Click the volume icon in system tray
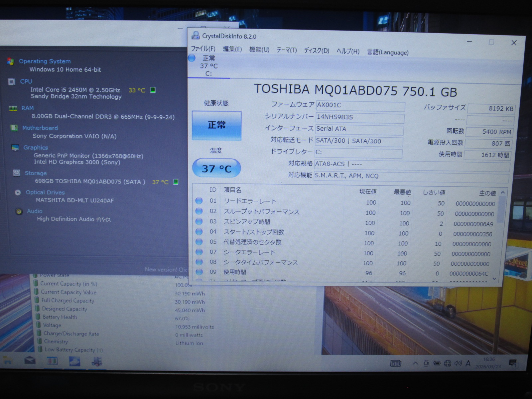532x399 pixels. point(458,363)
